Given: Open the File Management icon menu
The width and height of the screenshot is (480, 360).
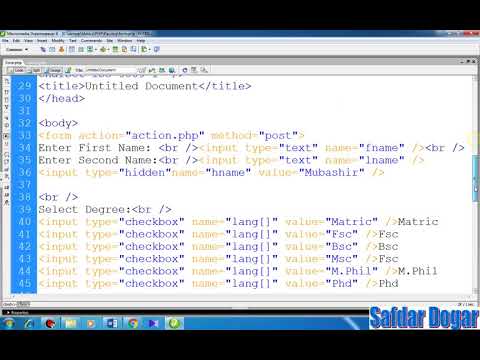Looking at the screenshot, I should 162,70.
